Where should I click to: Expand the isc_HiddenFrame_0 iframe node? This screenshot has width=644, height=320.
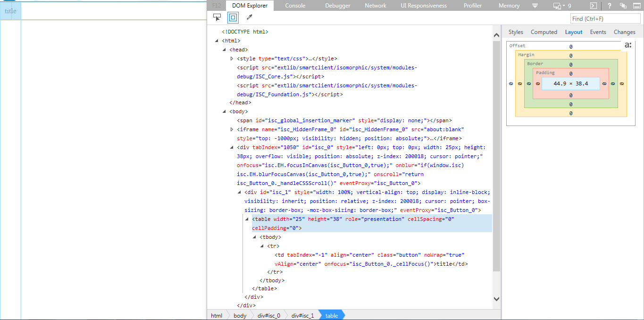[x=232, y=129]
